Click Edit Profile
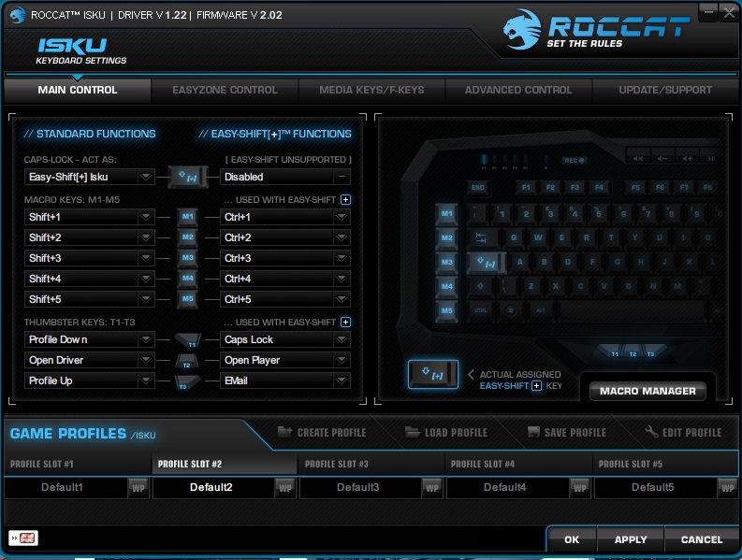The height and width of the screenshot is (560, 742). [x=683, y=432]
